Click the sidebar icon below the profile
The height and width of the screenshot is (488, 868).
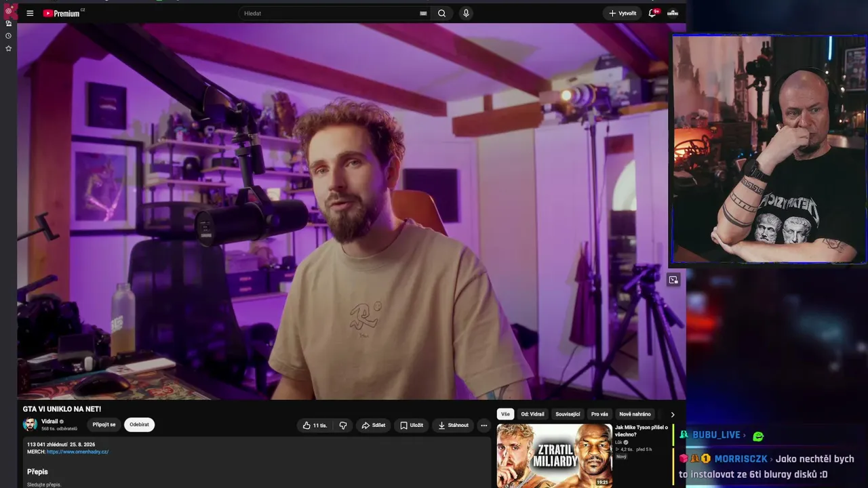tap(8, 24)
